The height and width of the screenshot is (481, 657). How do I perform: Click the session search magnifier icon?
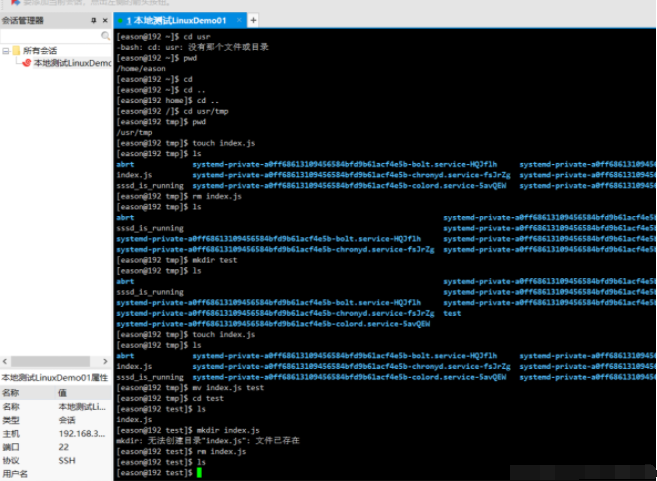pos(104,36)
